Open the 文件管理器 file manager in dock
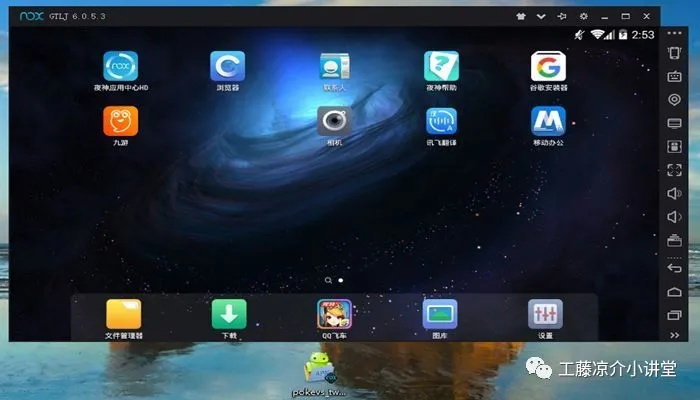 click(x=124, y=314)
